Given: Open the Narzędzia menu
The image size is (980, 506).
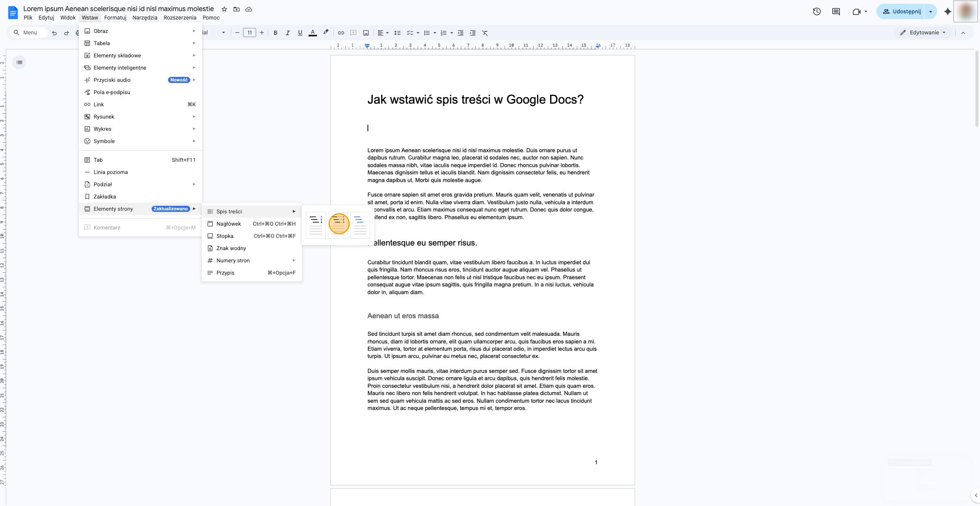Looking at the screenshot, I should tap(145, 18).
